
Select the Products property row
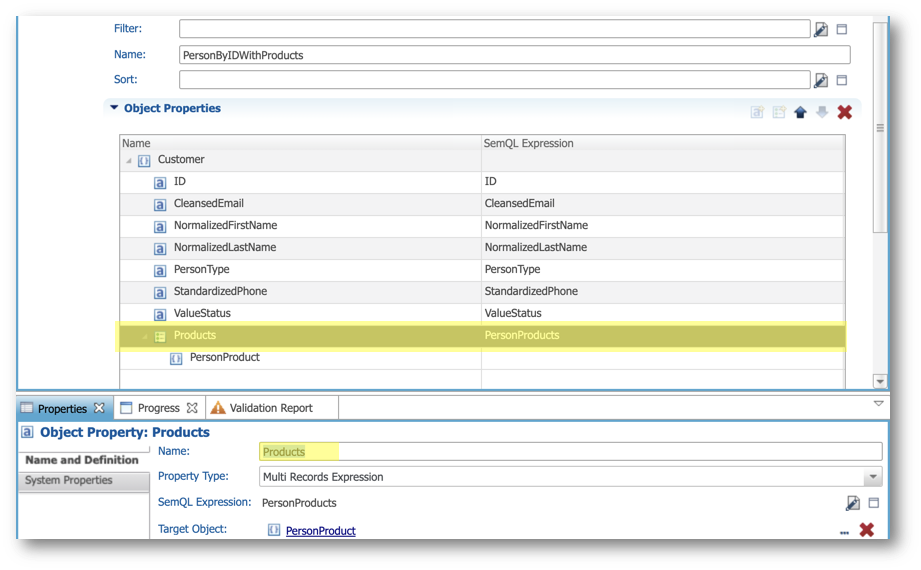point(482,336)
